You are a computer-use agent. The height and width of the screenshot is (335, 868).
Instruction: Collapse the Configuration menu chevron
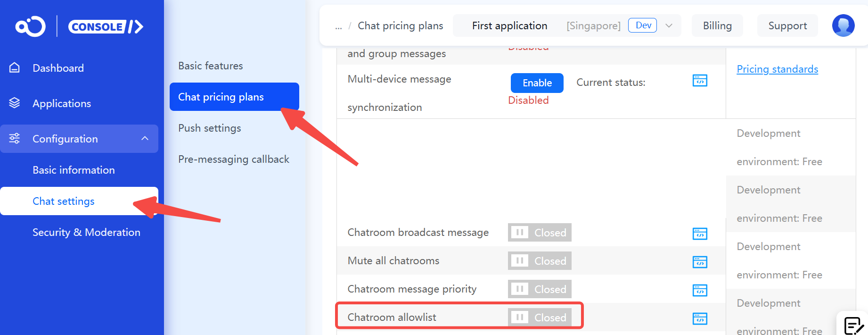click(145, 138)
